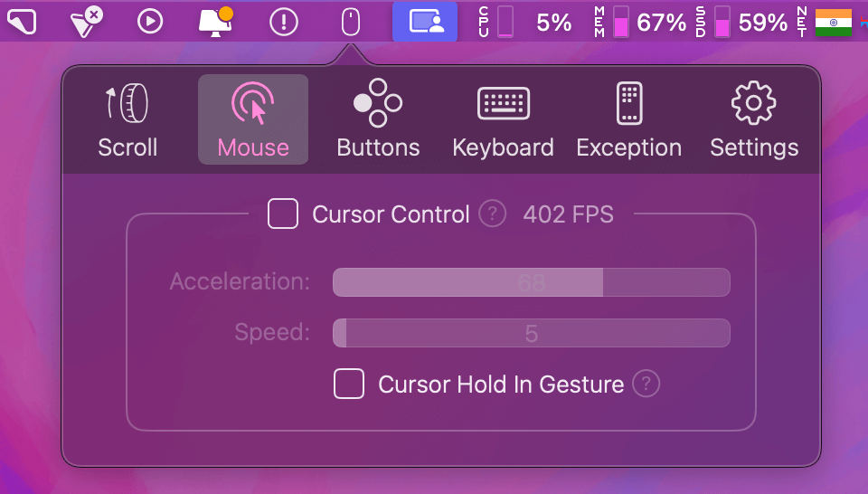Click the Cursor Control help icon
Screen dimensions: 868x494
click(492, 214)
